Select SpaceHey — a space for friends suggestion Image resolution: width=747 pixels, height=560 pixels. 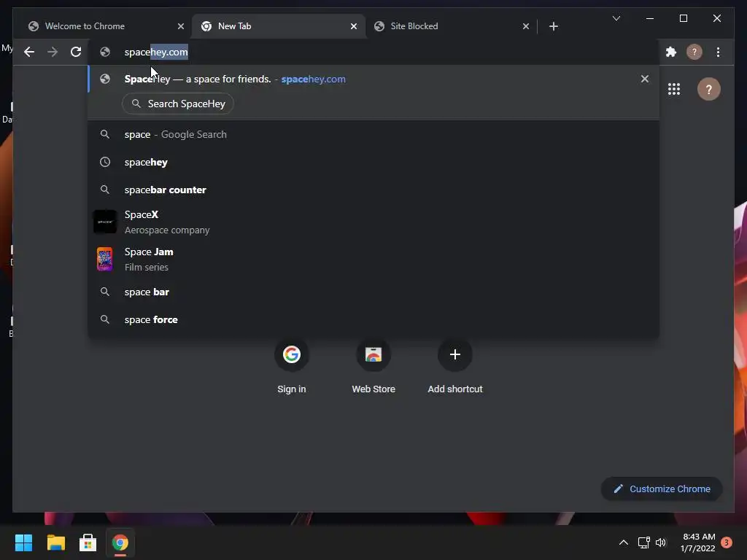coord(374,79)
